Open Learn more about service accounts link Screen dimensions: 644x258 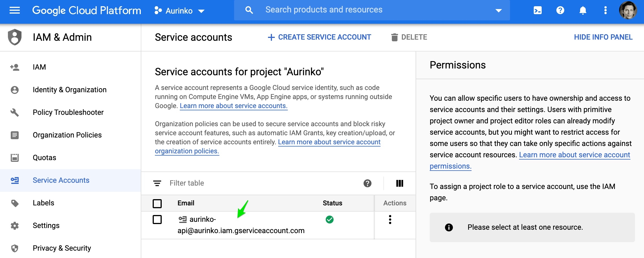(234, 106)
